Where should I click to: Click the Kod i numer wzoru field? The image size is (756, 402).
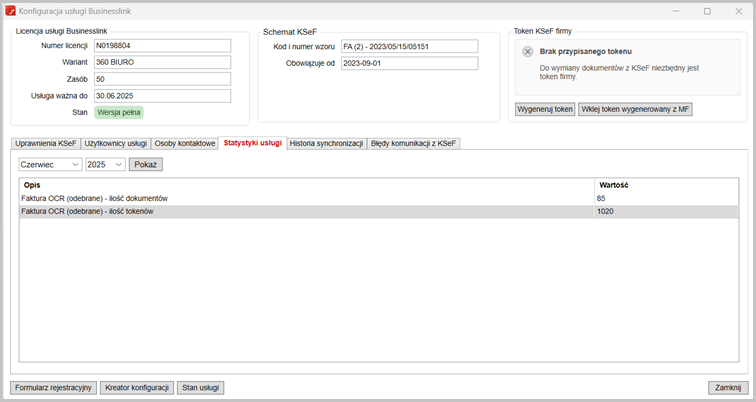[x=410, y=46]
